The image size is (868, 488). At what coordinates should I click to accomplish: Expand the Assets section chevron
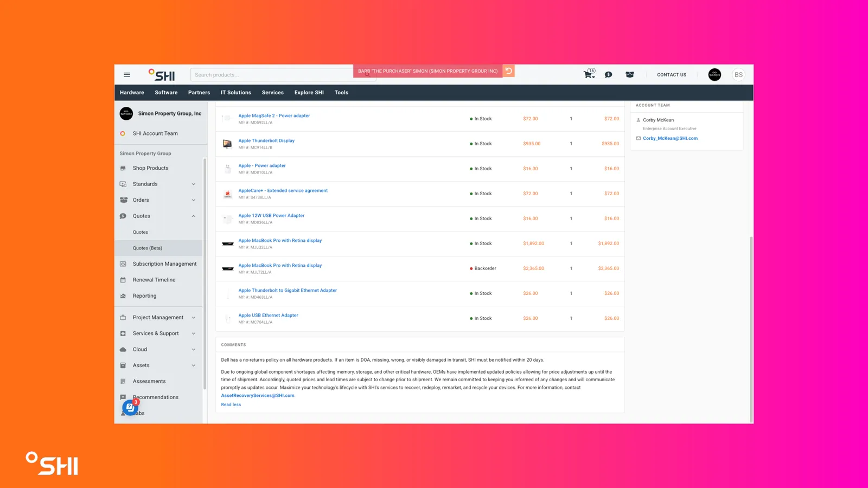[x=194, y=365]
